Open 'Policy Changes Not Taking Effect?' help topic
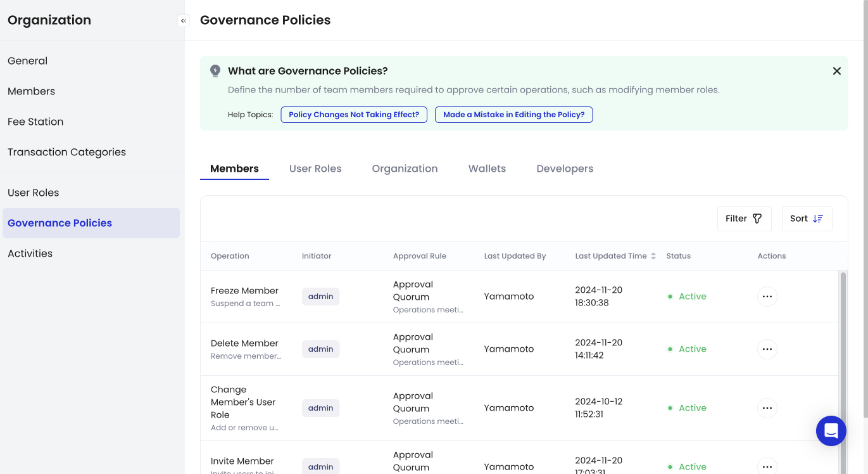 (x=354, y=115)
